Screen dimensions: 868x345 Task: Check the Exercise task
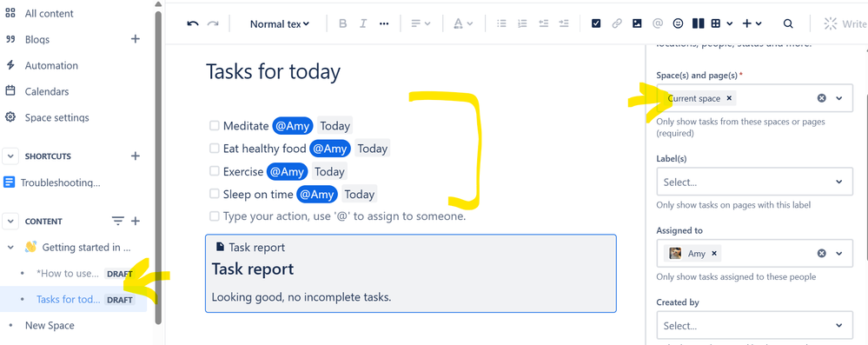click(215, 171)
